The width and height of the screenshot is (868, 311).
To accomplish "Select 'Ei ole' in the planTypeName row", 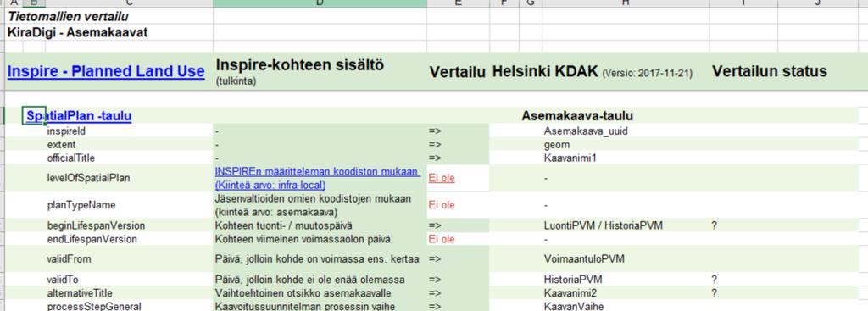I will pyautogui.click(x=442, y=205).
